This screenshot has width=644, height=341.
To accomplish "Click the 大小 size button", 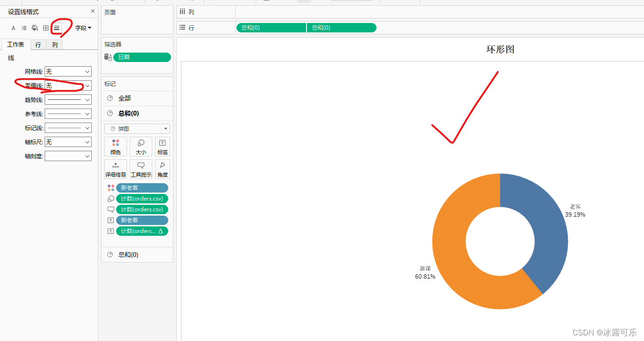I will point(141,147).
